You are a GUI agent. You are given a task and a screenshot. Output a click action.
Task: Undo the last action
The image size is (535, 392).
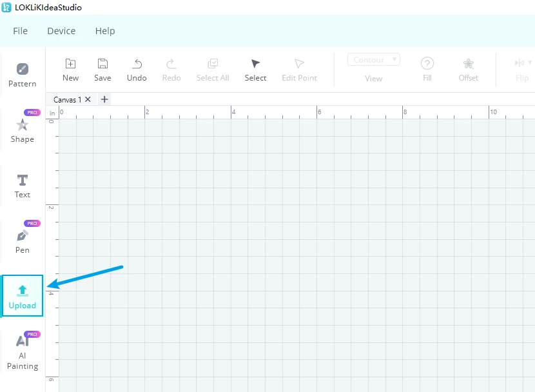tap(137, 70)
